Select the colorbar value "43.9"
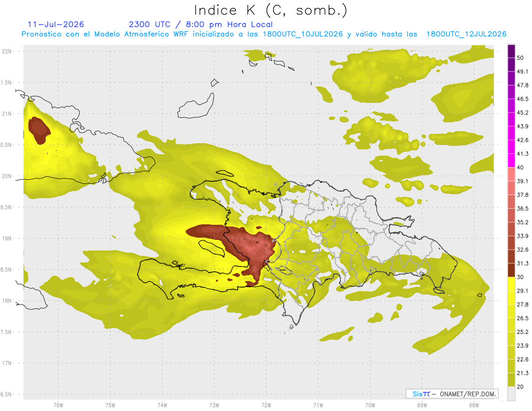The image size is (532, 411). coord(523,126)
